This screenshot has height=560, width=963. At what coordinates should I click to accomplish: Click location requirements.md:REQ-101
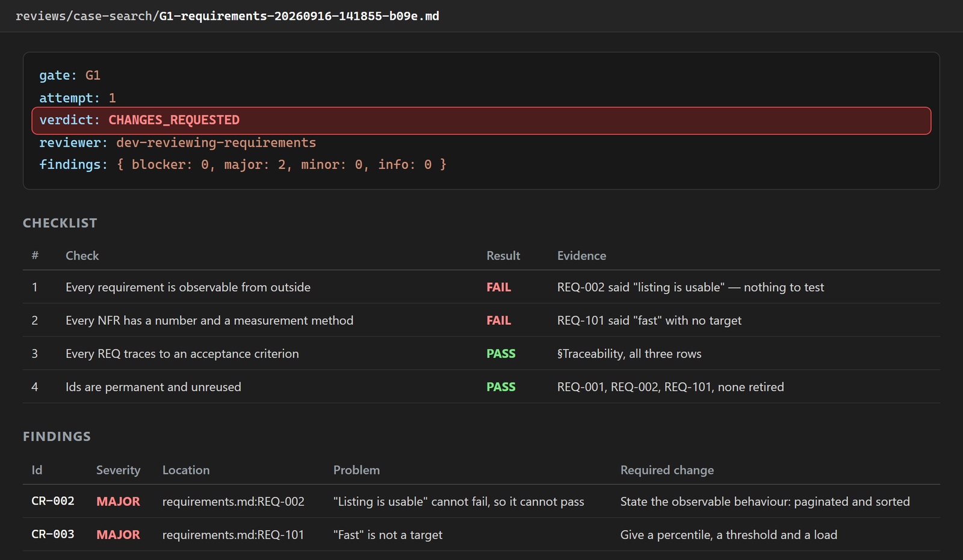coord(234,535)
